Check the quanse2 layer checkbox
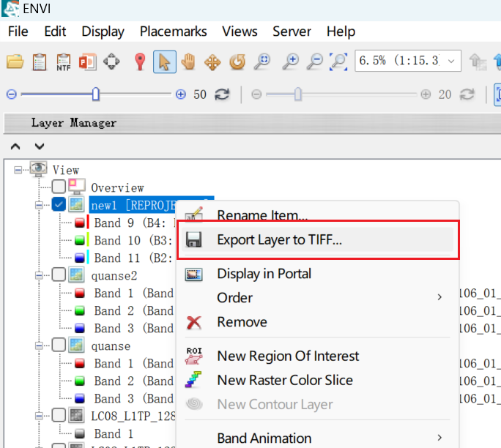This screenshot has width=501, height=448. (59, 275)
